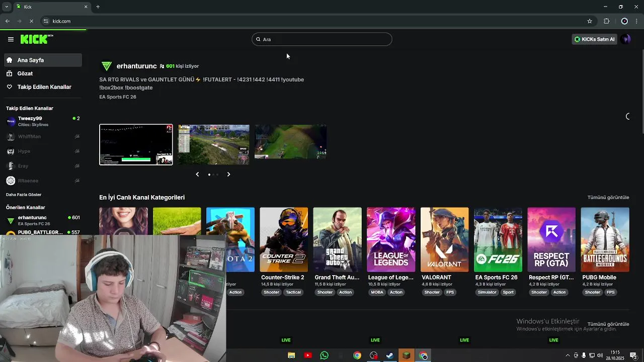Click Simulator tag under EA Sports FC 26
Viewport: 644px width, 362px height.
[487, 292]
